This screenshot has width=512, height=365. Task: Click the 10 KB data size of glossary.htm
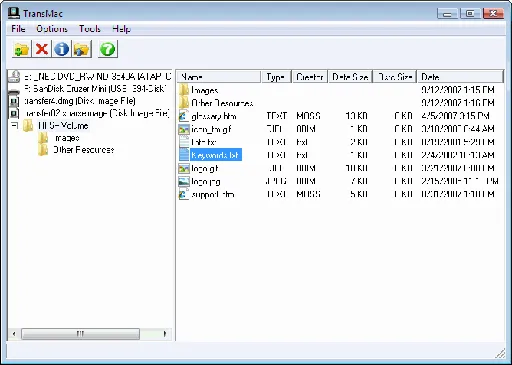click(356, 116)
